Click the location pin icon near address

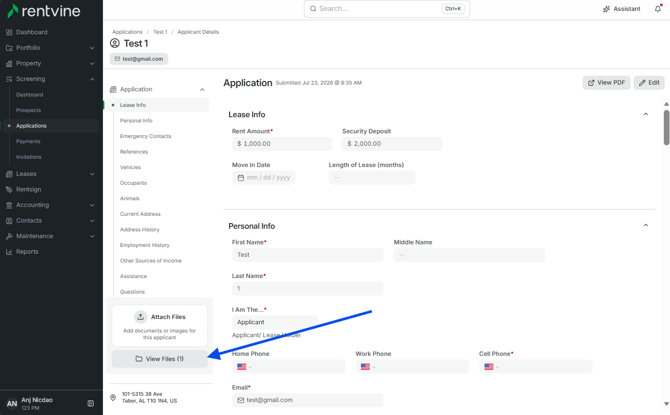pos(113,397)
